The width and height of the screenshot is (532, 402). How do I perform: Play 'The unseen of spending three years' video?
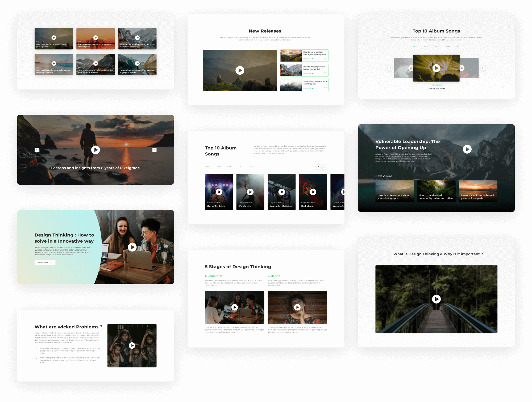point(95,38)
